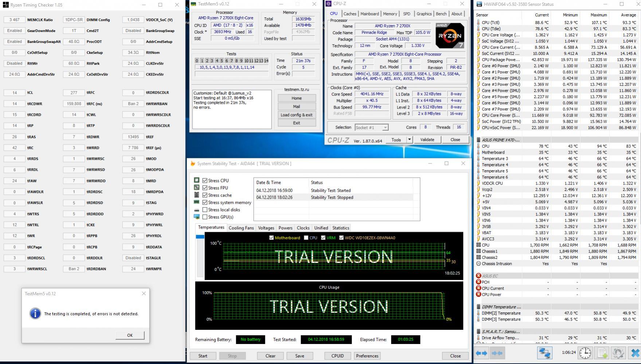The height and width of the screenshot is (364, 641).
Task: Click the Home button in TestMem5
Action: 297,98
